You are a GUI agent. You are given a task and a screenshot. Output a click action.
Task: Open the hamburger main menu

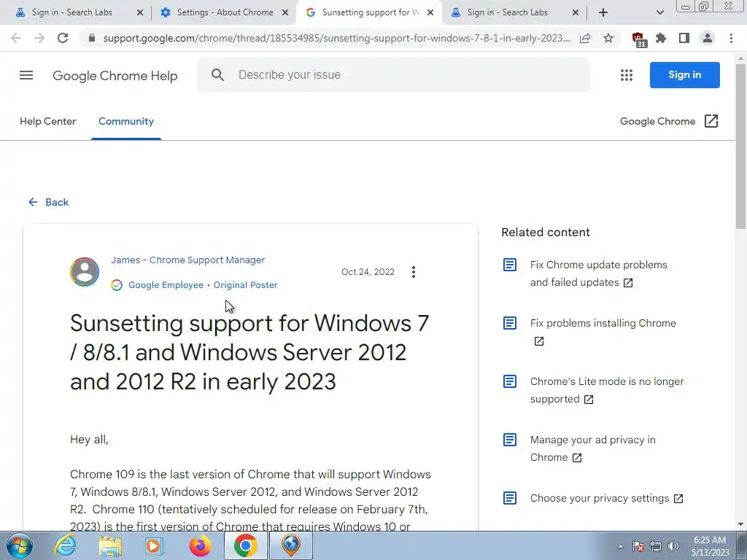tap(26, 75)
